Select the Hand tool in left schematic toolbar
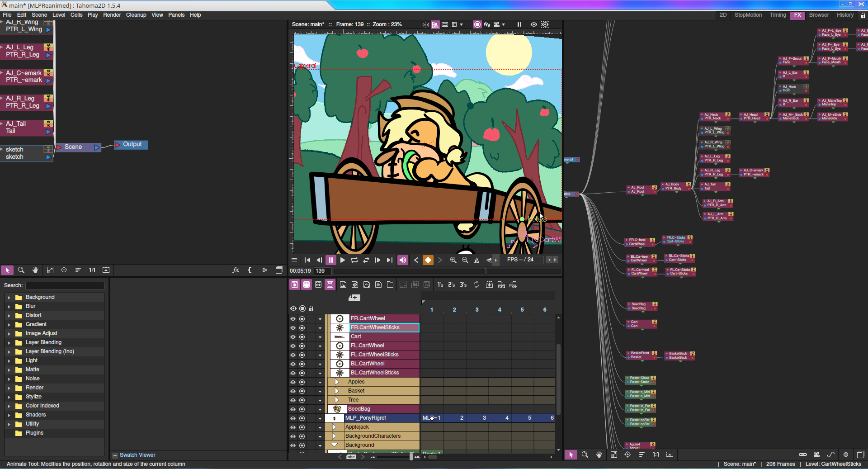This screenshot has width=868, height=469. click(x=35, y=270)
